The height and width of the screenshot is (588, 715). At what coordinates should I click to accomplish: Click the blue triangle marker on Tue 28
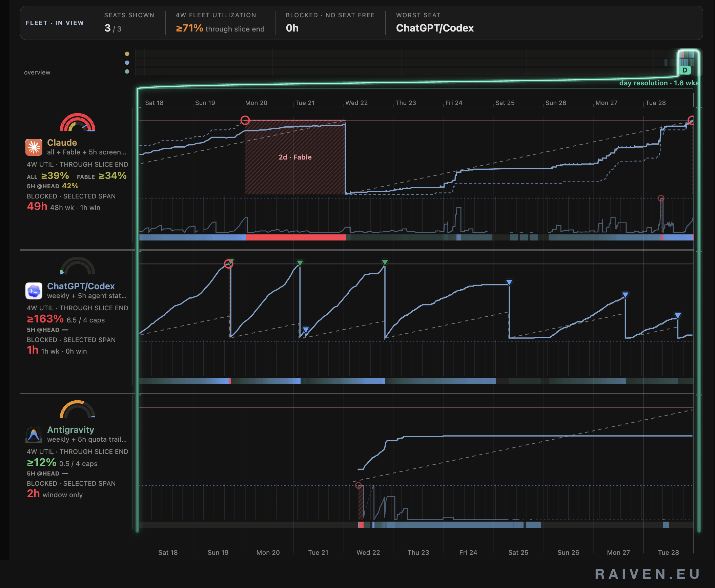[x=678, y=316]
